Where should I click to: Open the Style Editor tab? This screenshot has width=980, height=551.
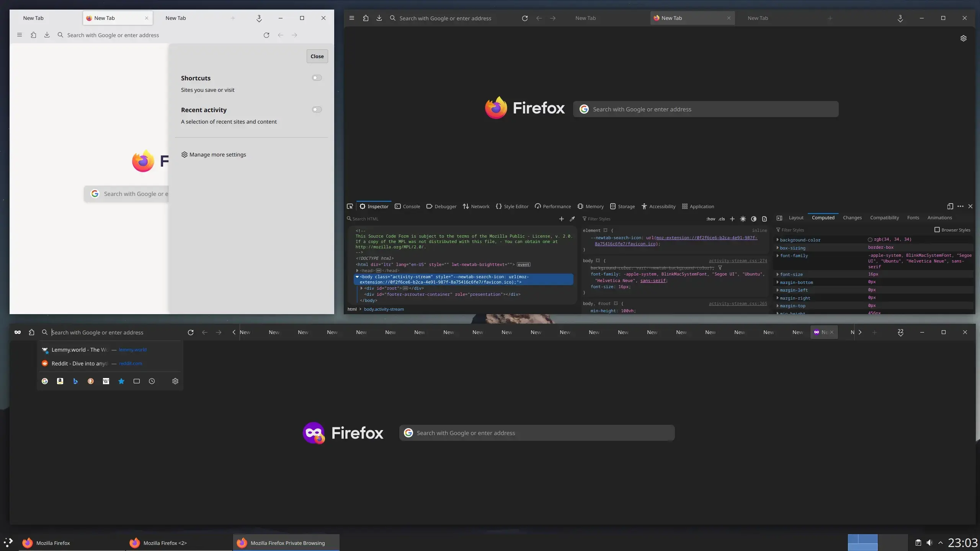pyautogui.click(x=512, y=206)
